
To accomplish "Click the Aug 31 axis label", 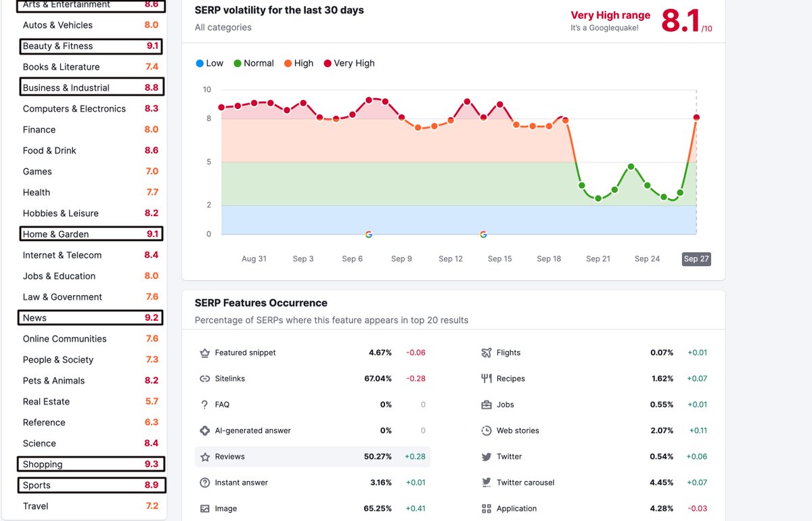I will click(x=254, y=259).
